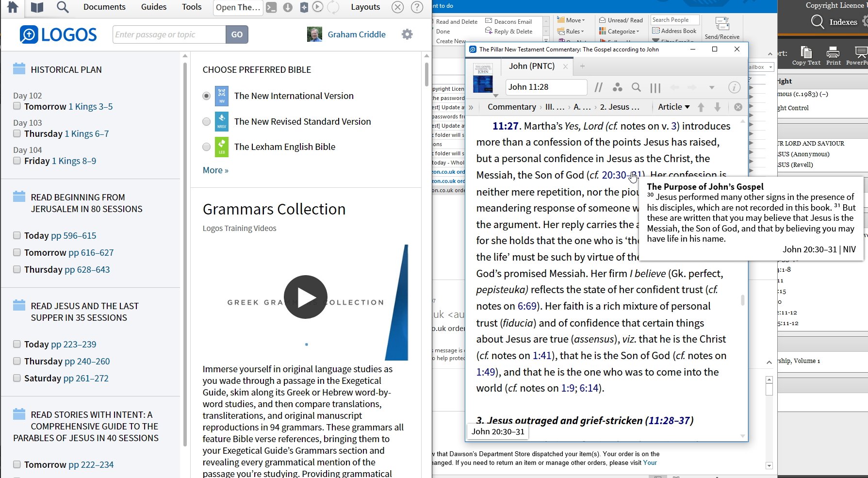Click the close-all circled X icon
Viewport: 868px width, 478px height.
coord(398,7)
